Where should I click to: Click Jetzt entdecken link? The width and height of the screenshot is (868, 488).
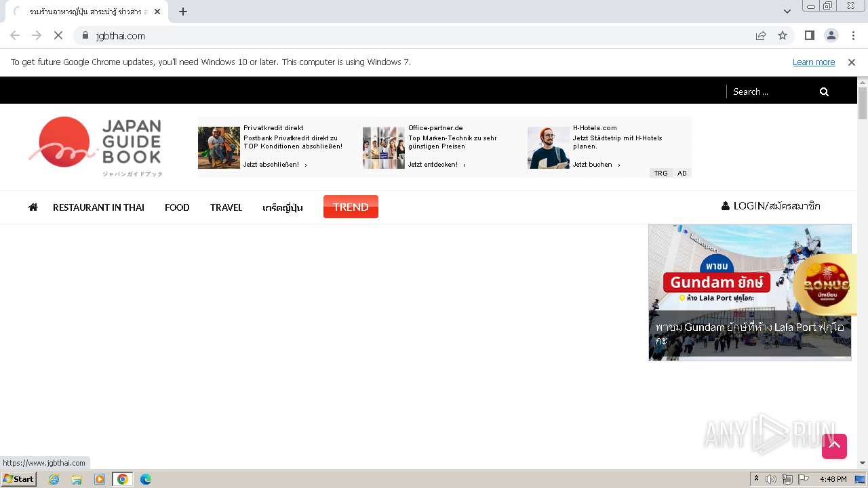[437, 165]
